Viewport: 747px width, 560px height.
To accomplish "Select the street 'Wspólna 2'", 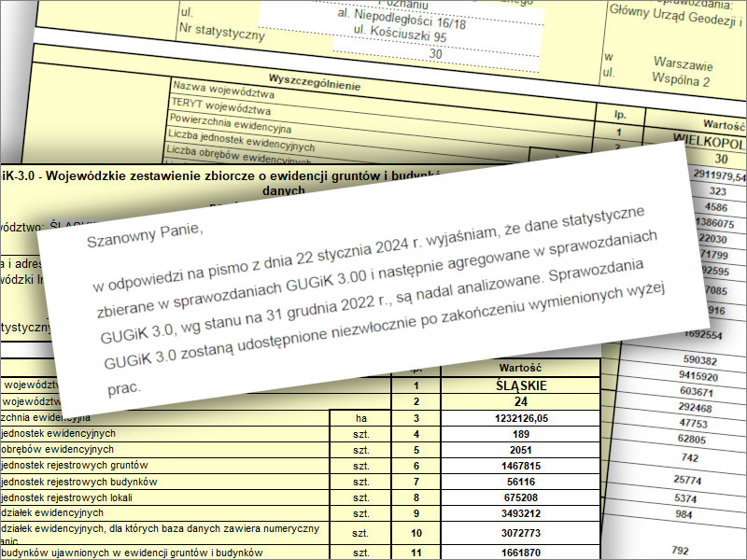I will tap(681, 78).
